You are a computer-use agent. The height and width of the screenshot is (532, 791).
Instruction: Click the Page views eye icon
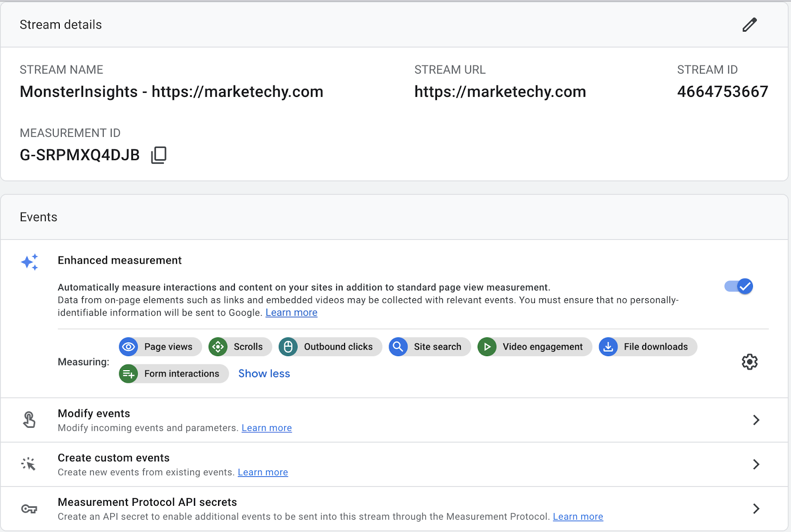tap(129, 347)
